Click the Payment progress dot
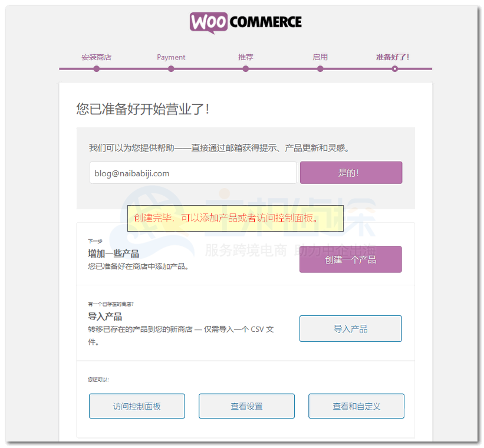 pyautogui.click(x=171, y=69)
